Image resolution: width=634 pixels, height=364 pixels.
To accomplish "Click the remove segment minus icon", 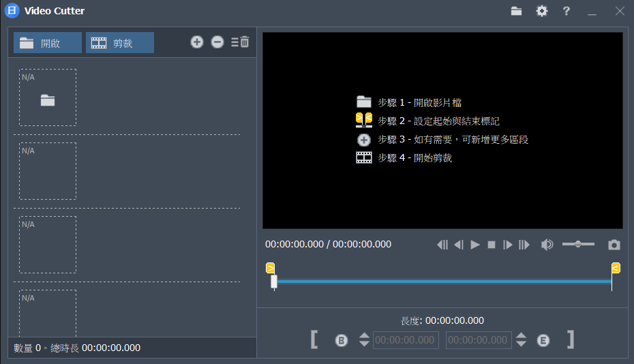I will [217, 42].
